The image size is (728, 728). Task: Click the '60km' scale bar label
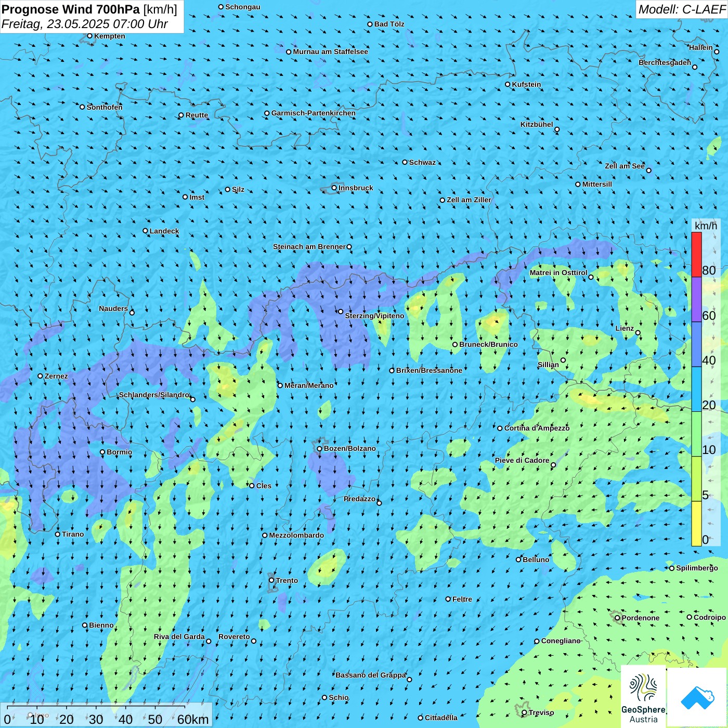tap(193, 719)
